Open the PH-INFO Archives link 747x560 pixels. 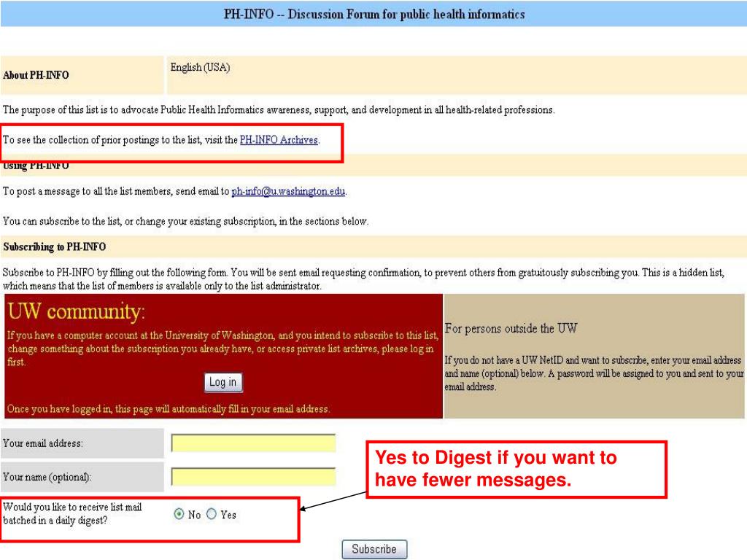click(x=279, y=140)
